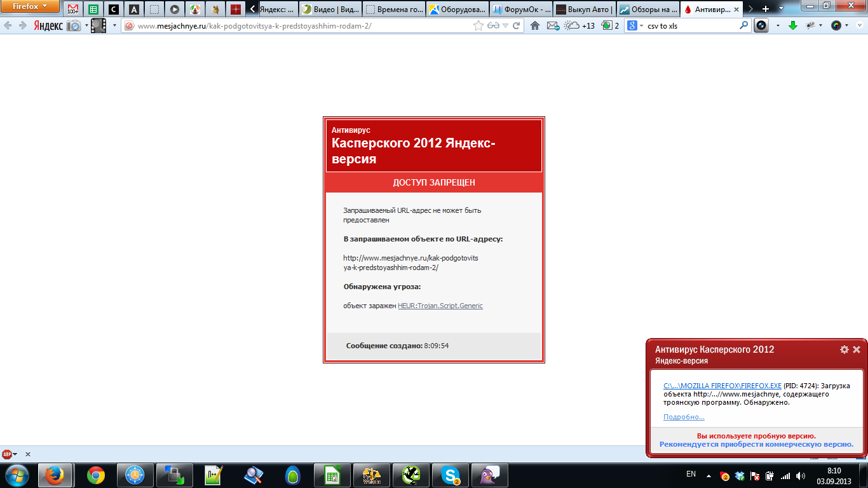Reload the page with the refresh arrow
The image size is (868, 488).
click(x=517, y=26)
